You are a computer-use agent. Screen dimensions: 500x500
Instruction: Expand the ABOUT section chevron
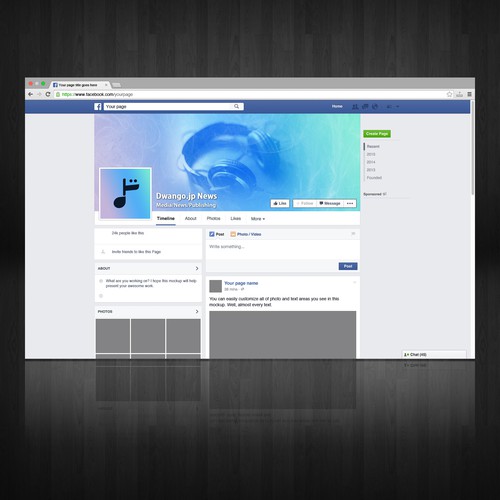pyautogui.click(x=197, y=268)
